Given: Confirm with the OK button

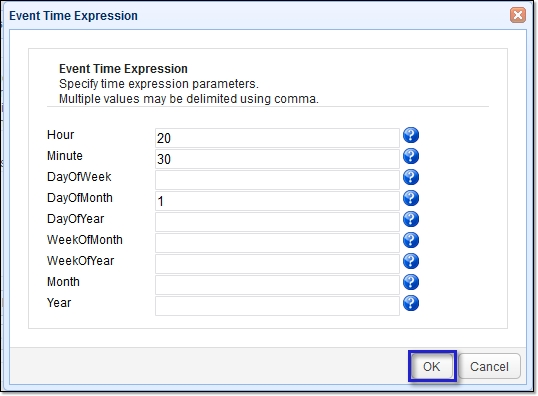Looking at the screenshot, I should coord(432,366).
